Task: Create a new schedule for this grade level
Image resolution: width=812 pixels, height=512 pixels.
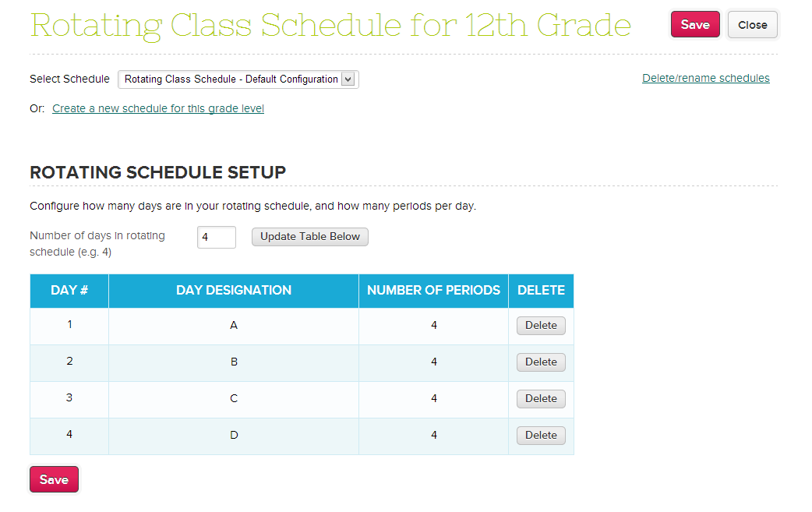Action: coord(157,108)
